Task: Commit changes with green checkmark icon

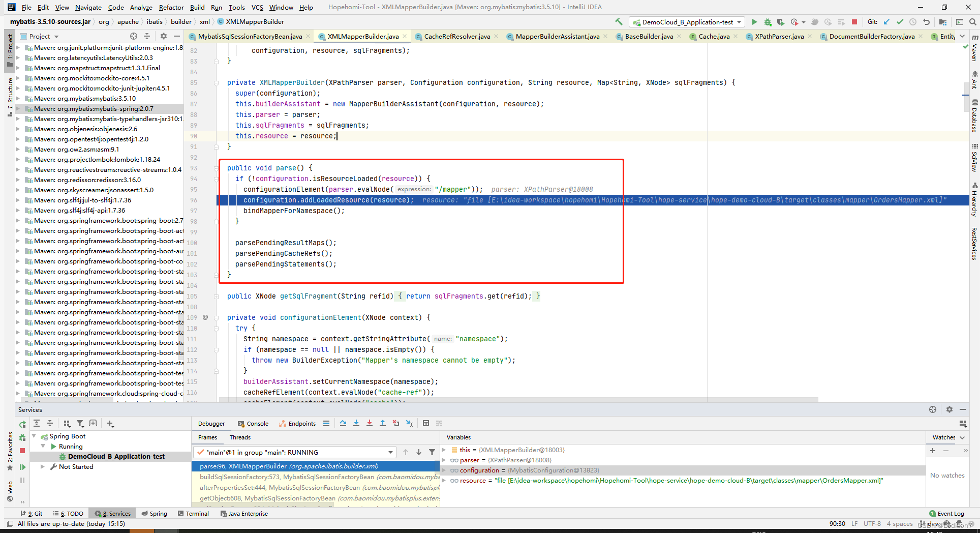Action: (900, 22)
